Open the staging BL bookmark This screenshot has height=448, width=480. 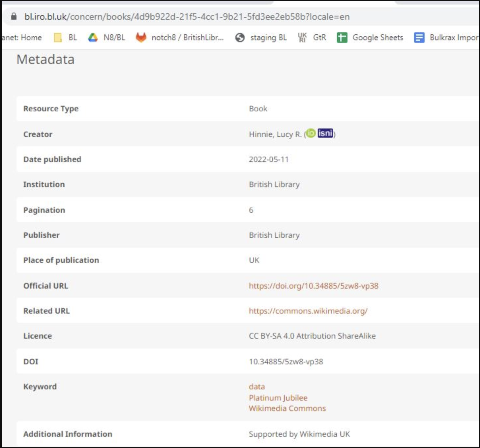click(261, 38)
